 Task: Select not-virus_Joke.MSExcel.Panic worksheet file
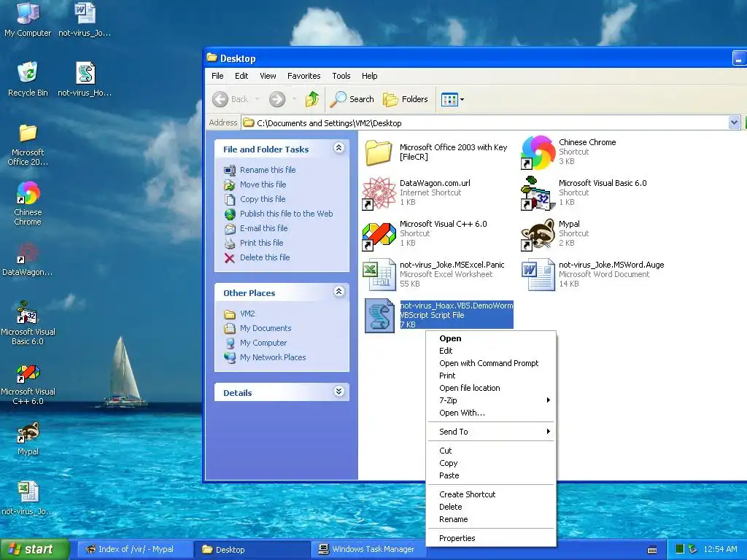point(434,274)
